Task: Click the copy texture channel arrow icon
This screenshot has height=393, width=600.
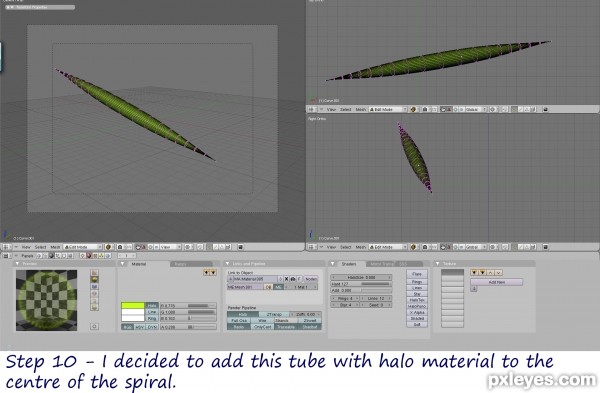Action: pyautogui.click(x=475, y=273)
